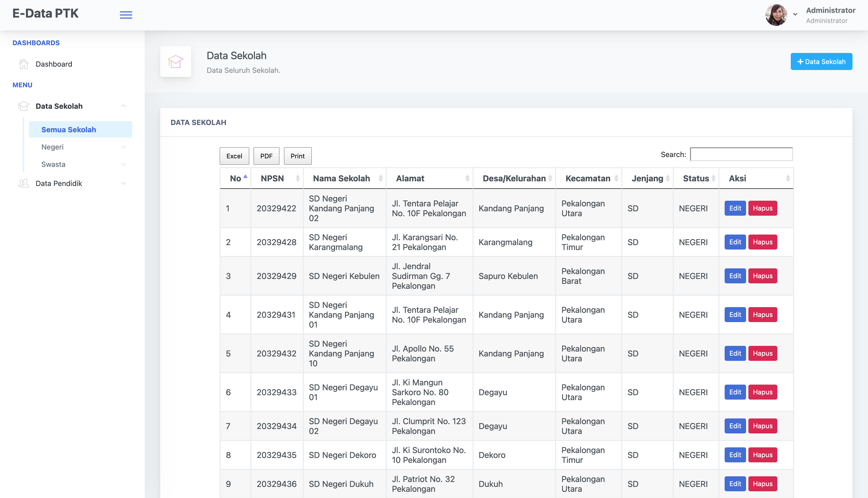Open the Swasta submenu item
The height and width of the screenshot is (498, 868).
[x=53, y=165]
